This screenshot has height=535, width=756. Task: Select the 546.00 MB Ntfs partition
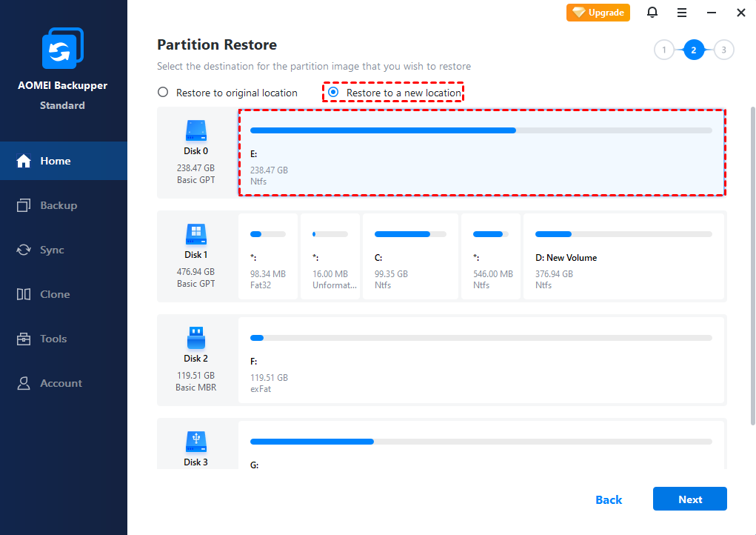coord(491,256)
